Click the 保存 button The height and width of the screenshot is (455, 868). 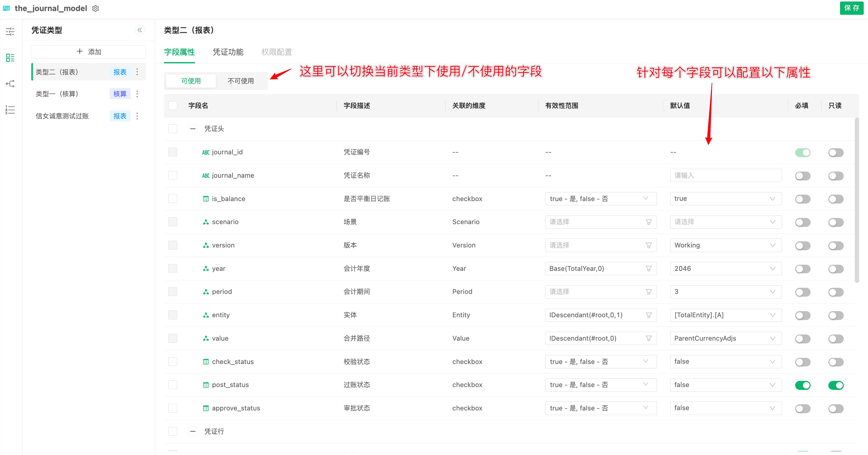click(851, 8)
